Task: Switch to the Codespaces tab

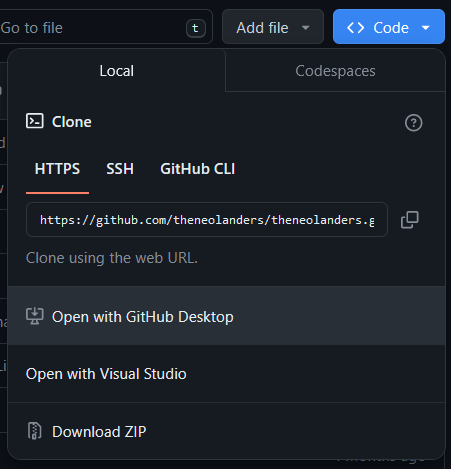Action: [335, 71]
